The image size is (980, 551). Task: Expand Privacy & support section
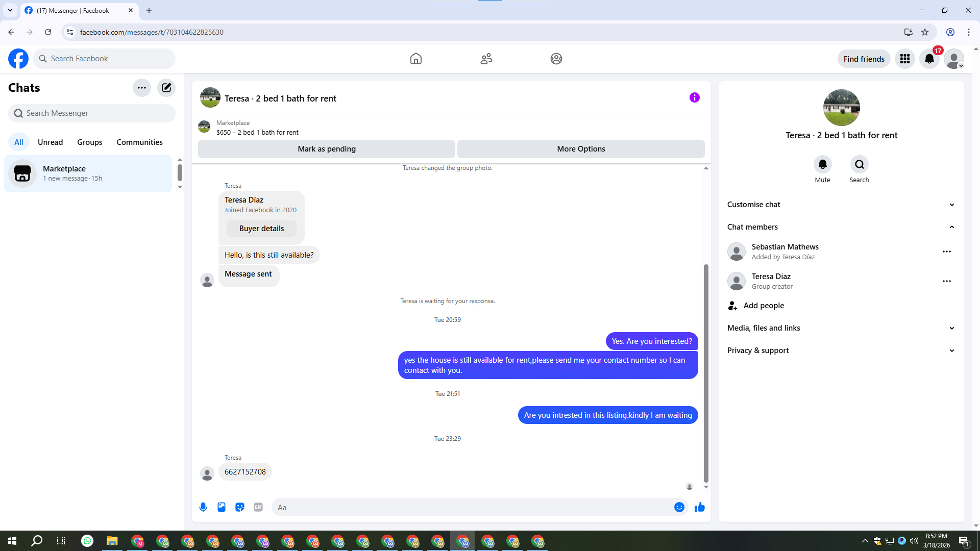pyautogui.click(x=951, y=350)
